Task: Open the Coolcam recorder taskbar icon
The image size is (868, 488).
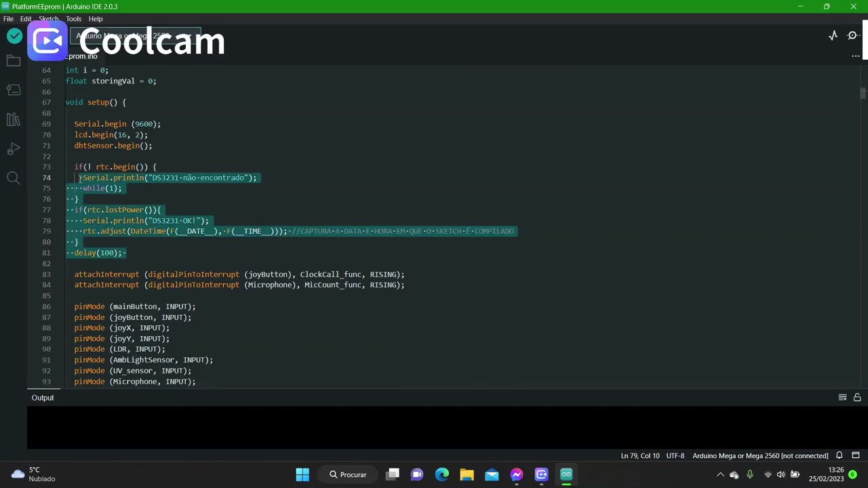Action: click(541, 474)
